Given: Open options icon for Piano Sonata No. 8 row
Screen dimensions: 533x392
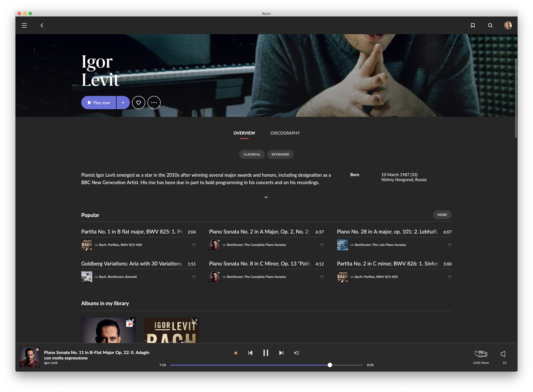Looking at the screenshot, I should (322, 277).
